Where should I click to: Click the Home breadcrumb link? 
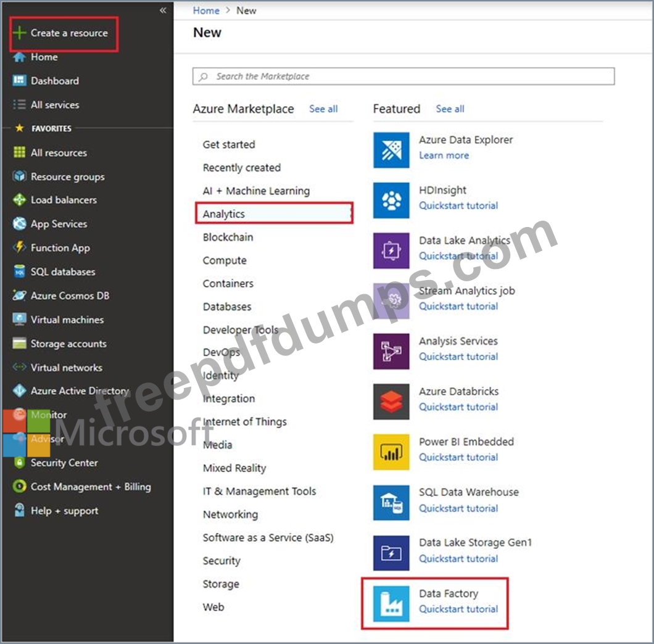tap(206, 10)
